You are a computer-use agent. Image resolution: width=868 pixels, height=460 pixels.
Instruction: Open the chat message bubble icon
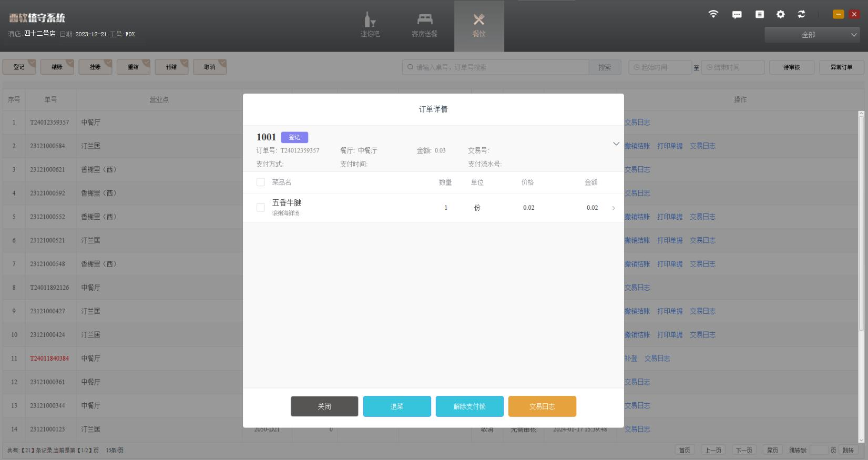737,15
